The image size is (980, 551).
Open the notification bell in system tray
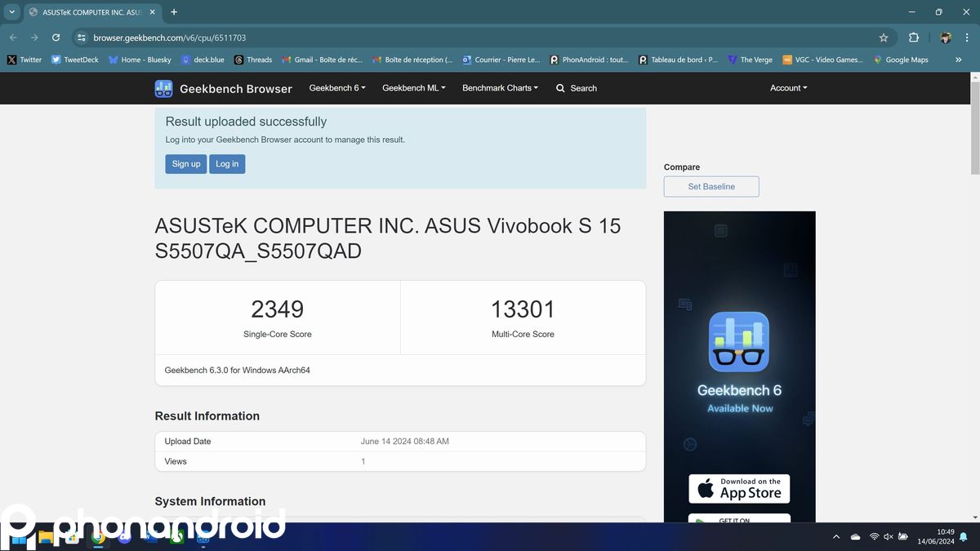[963, 536]
